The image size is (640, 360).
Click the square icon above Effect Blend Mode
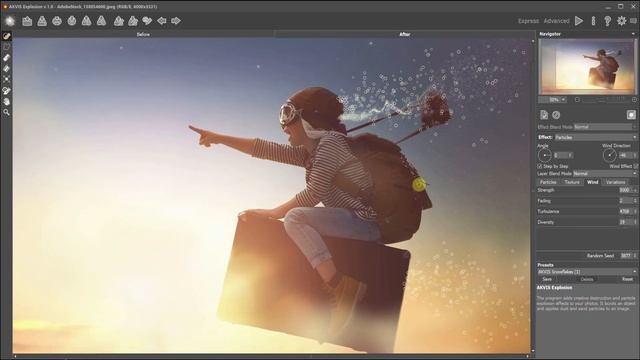[x=631, y=115]
